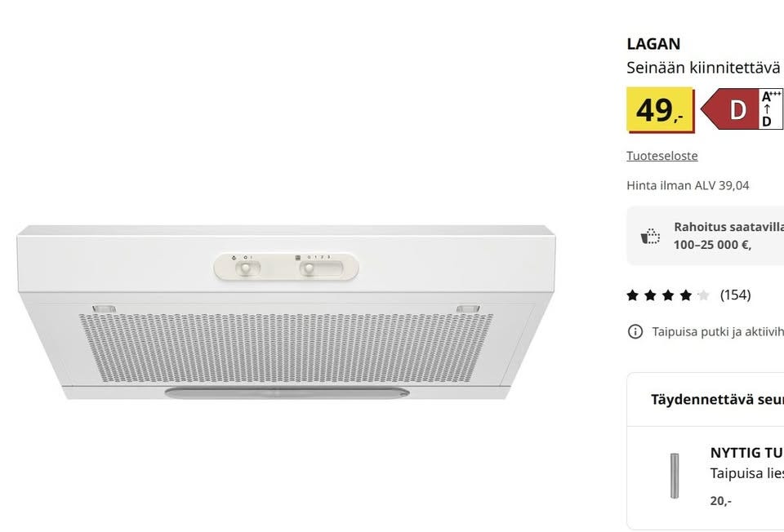Open the Taipuisa putki info note
784x532 pixels.
(x=717, y=331)
